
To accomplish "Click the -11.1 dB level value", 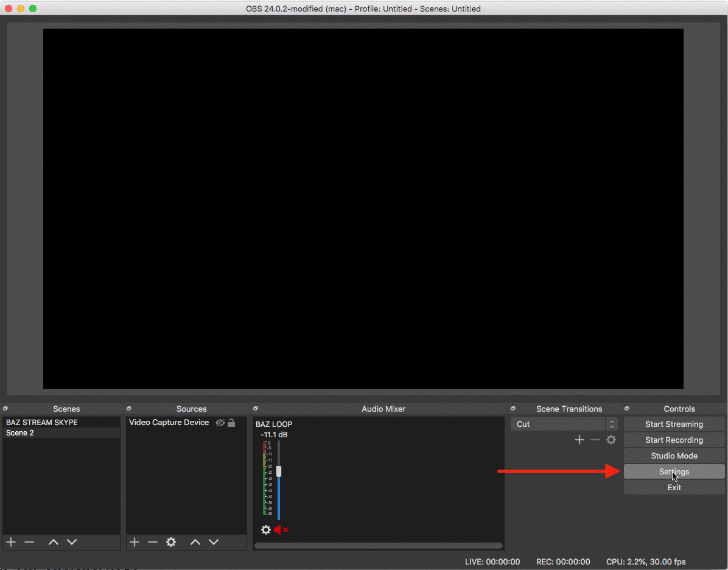I will tap(274, 435).
